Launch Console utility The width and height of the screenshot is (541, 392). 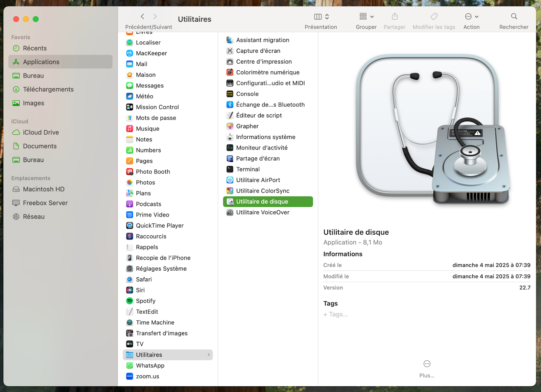[x=247, y=94]
